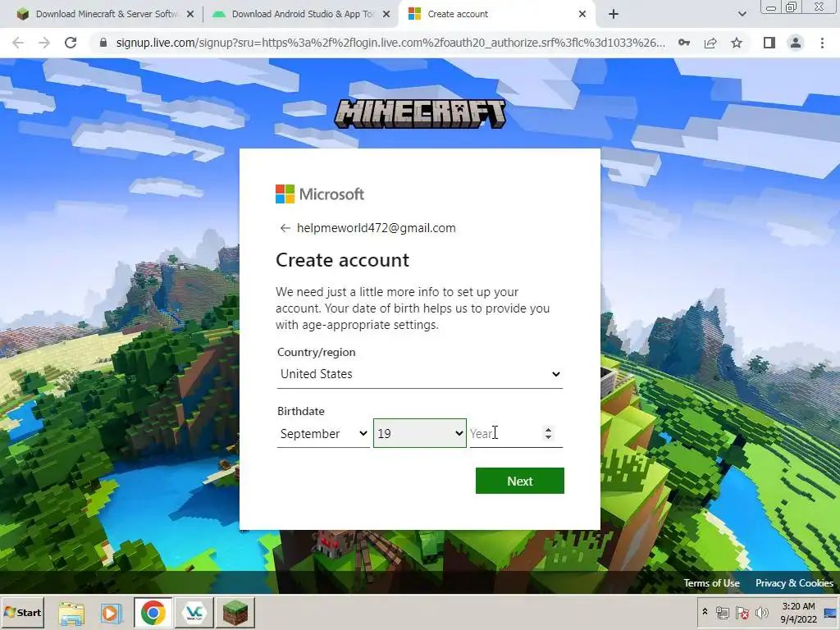Viewport: 840px width, 630px height.
Task: Open a new browser tab
Action: tap(614, 15)
